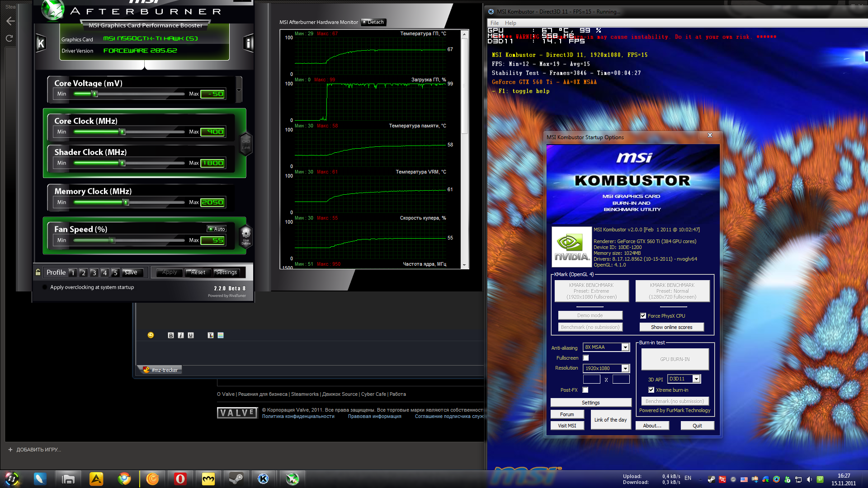Screen dimensions: 868x488
Task: Click the back arrow in Steam window
Action: point(11,21)
